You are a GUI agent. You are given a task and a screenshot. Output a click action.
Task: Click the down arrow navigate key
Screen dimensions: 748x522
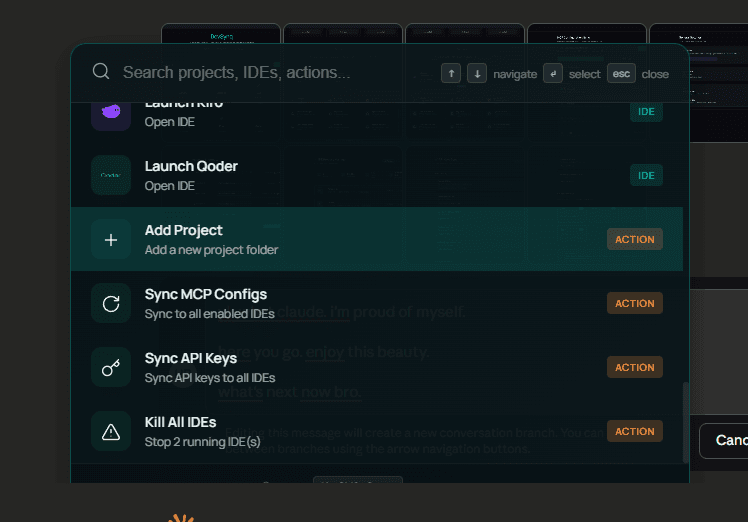point(477,73)
